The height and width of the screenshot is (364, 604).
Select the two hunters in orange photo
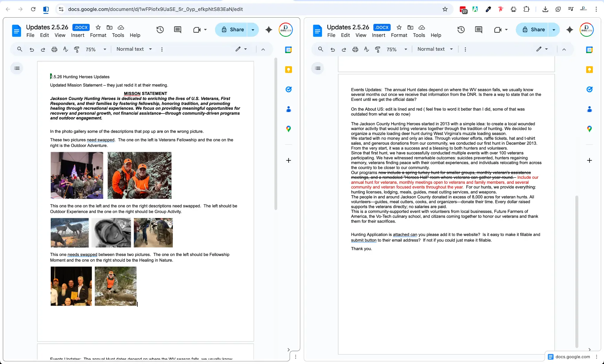pos(139,175)
